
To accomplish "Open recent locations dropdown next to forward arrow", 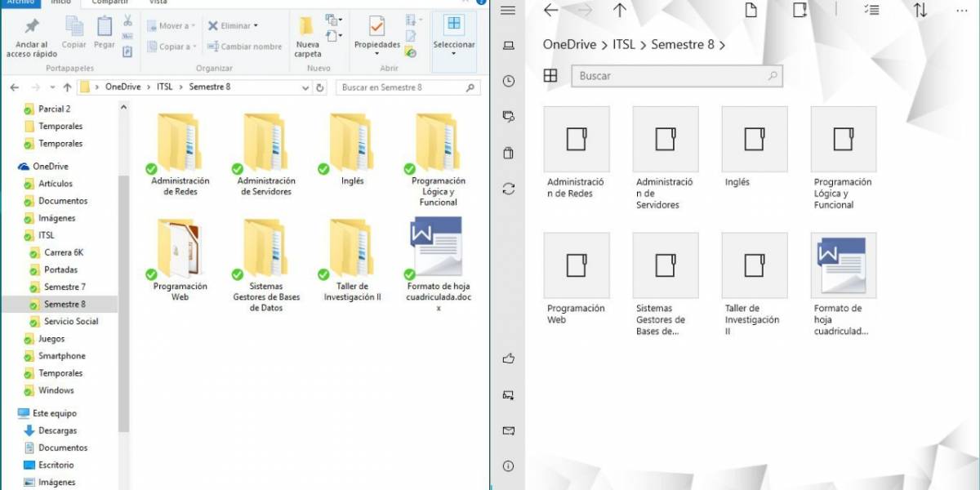I will point(52,87).
